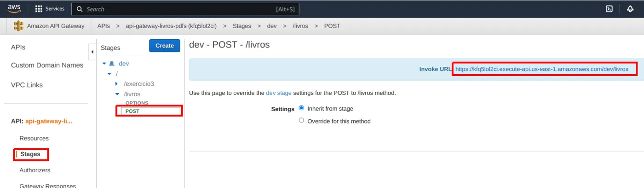Collapse the root slash resource node
Screen dimensions: 644x188
[109, 74]
